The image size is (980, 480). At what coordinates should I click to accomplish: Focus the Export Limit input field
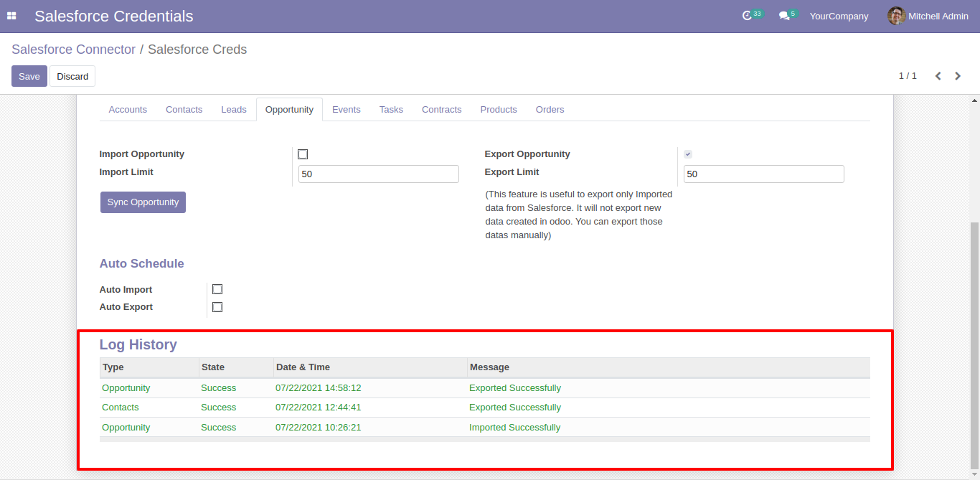[764, 174]
